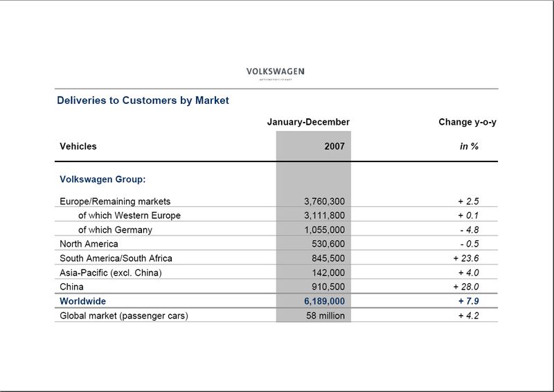This screenshot has height=392, width=554.
Task: Click the 'Change y-o-y' column header
Action: [x=467, y=122]
